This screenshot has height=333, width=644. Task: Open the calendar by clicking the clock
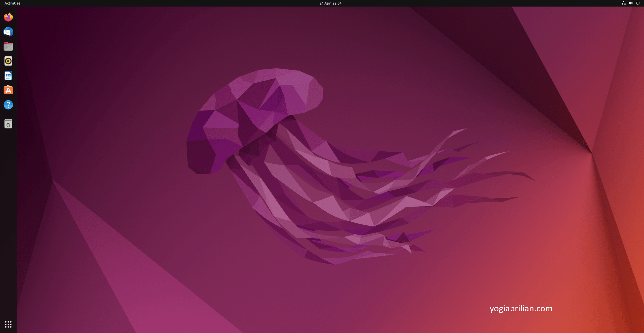(330, 3)
